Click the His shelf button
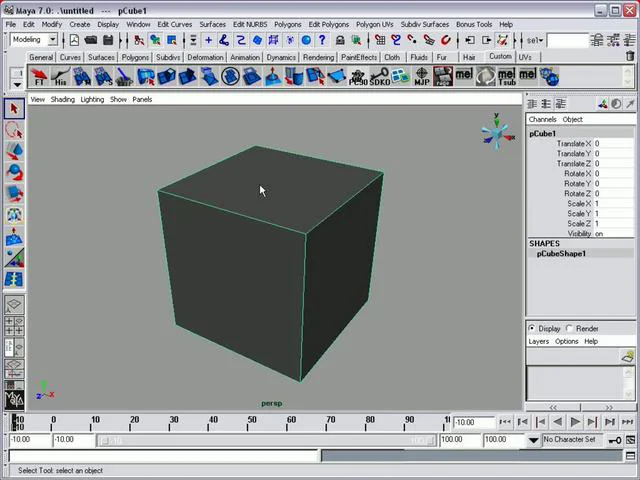 pos(60,76)
